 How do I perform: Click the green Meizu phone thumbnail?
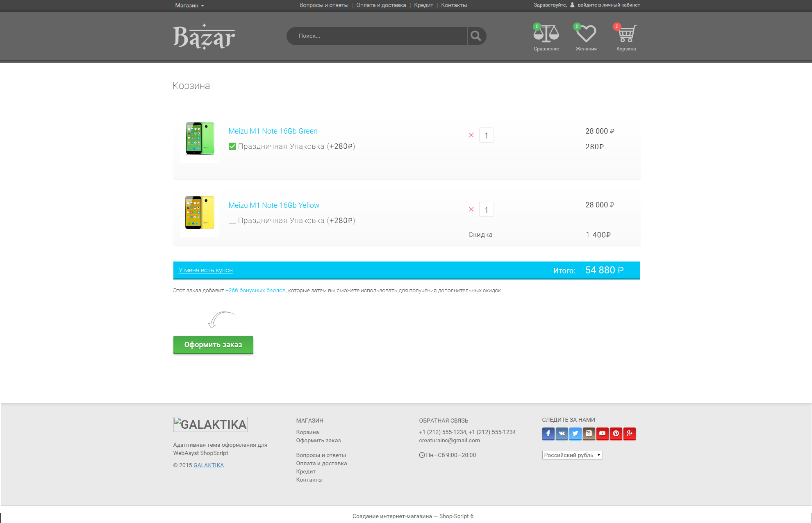click(200, 138)
